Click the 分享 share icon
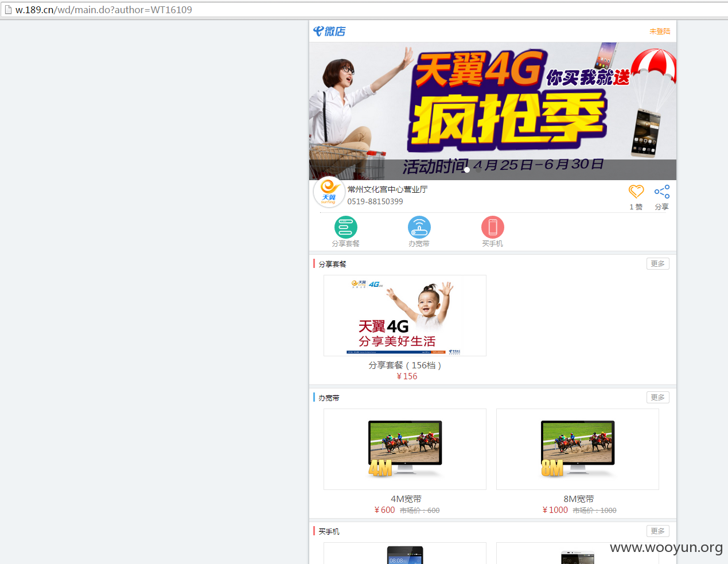 pyautogui.click(x=662, y=192)
